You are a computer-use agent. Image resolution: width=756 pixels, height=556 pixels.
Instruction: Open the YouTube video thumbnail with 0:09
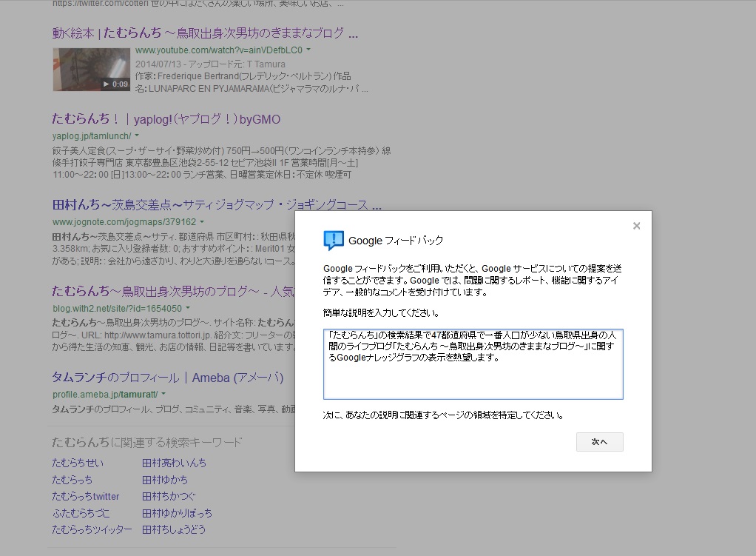click(92, 70)
